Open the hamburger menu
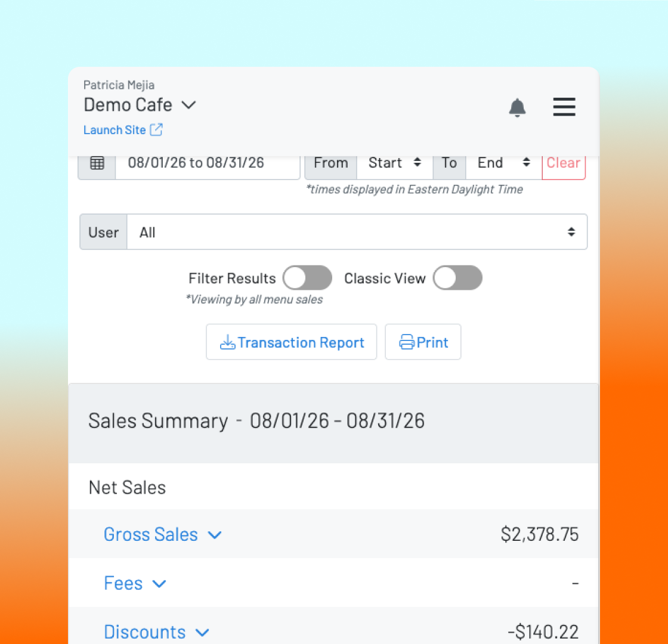The image size is (668, 644). click(564, 107)
